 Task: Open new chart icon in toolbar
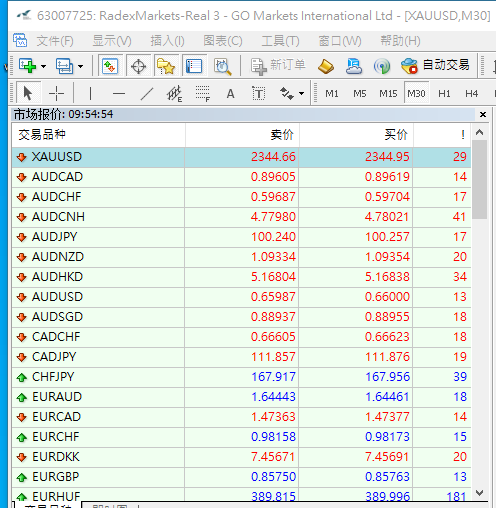(28, 66)
